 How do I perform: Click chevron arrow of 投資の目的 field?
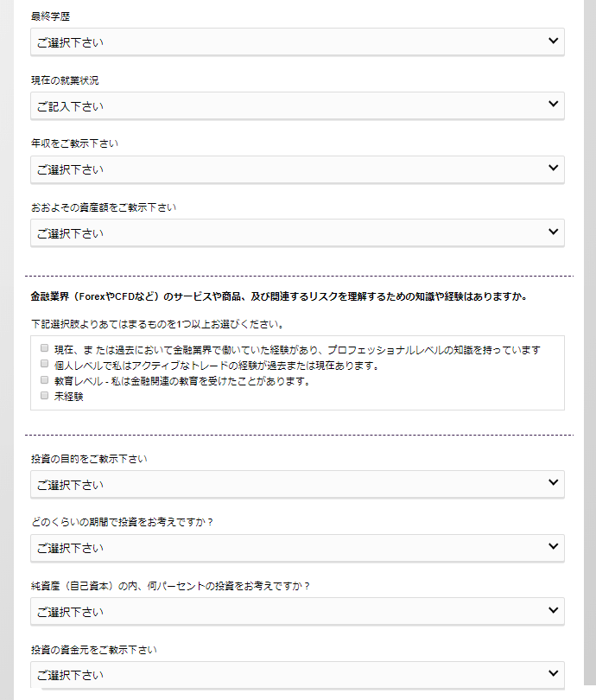click(553, 482)
